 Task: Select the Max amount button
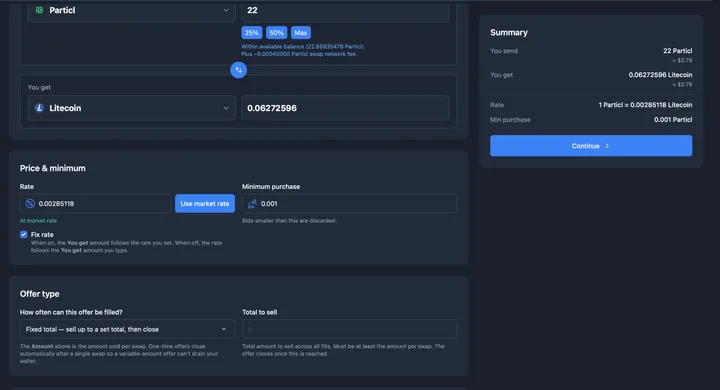(x=301, y=33)
